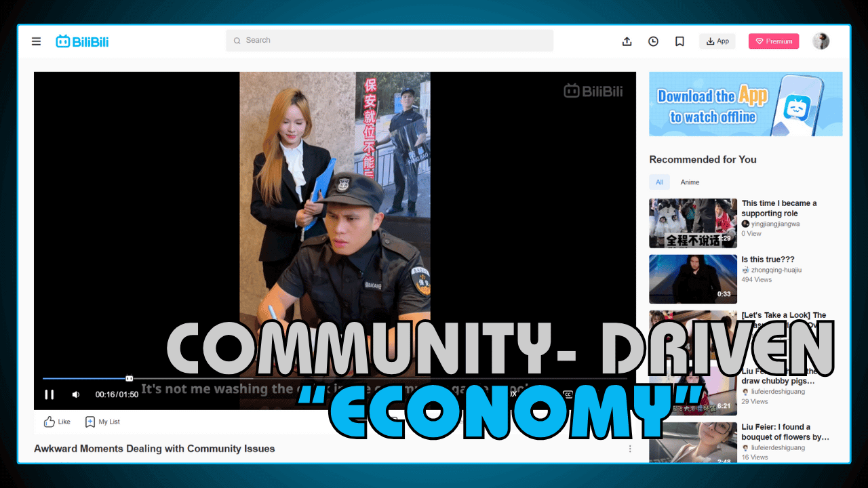Open 'This time I became a supporting role' title
The width and height of the screenshot is (868, 488).
click(779, 208)
